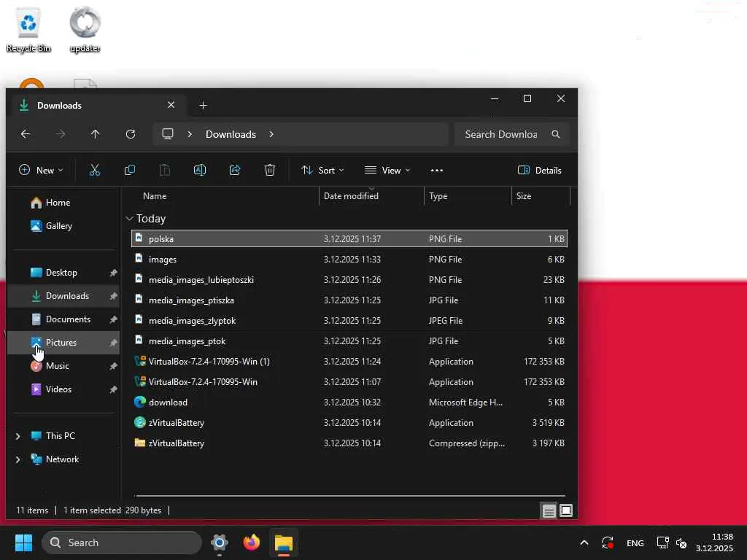
Task: Click the Share icon in toolbar
Action: [x=235, y=170]
